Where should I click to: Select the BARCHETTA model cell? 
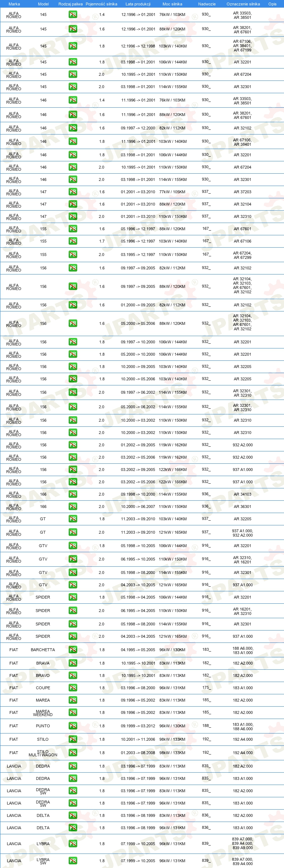(43, 650)
